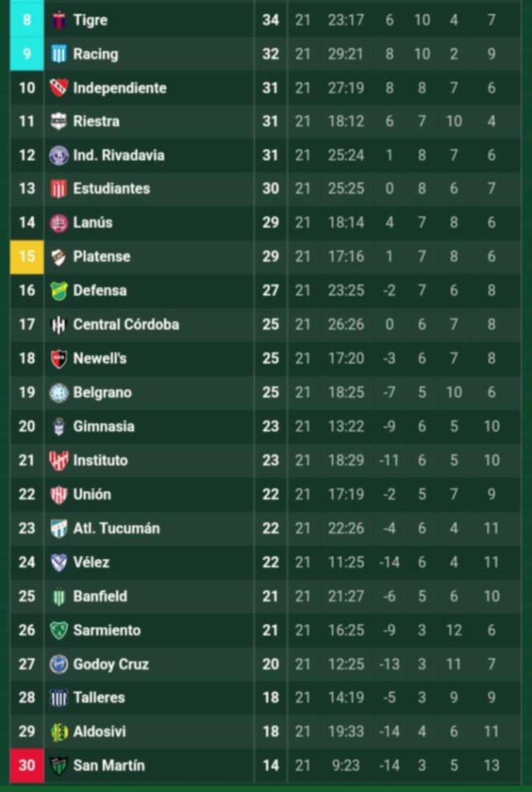Click the San Martín crest icon
532x792 pixels.
pos(59,766)
